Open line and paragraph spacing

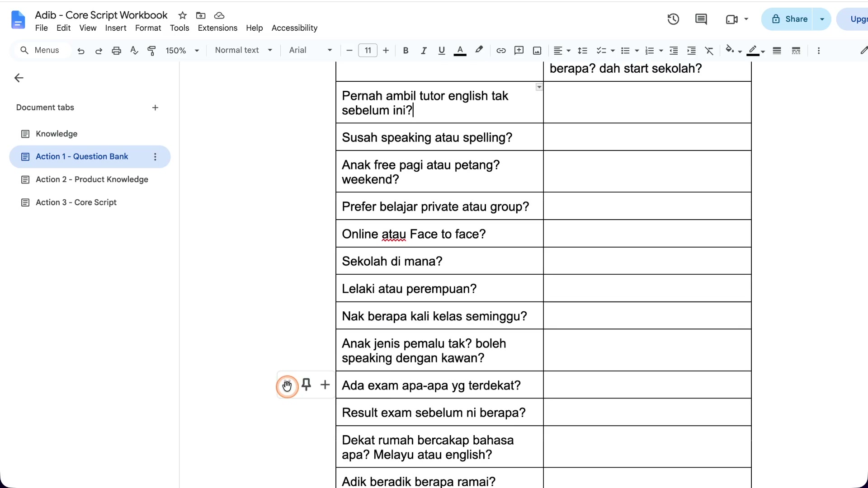tap(583, 51)
